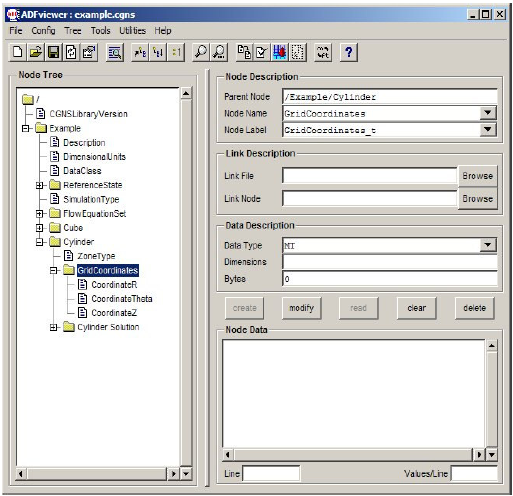Screen dimensions: 513x496
Task: Click Node Tree scroll right arrow
Action: point(174,474)
